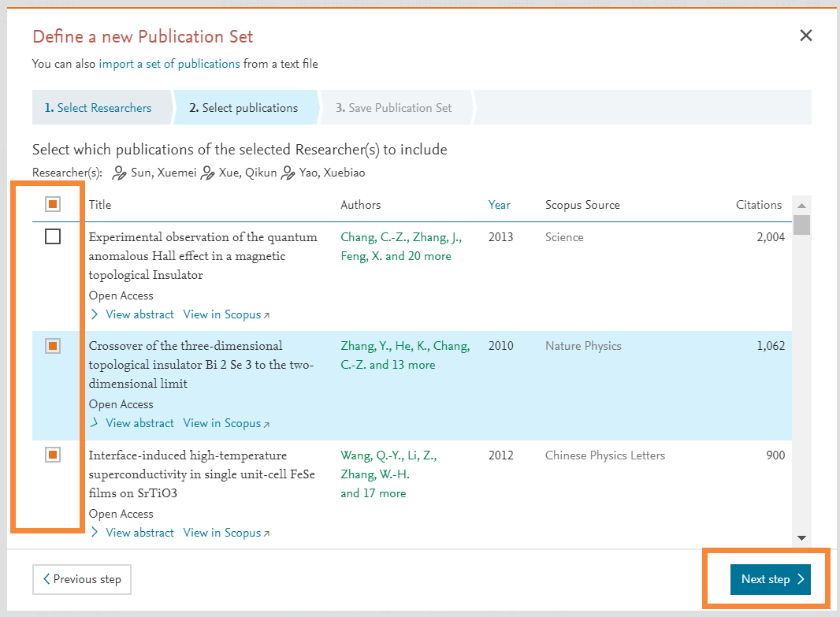Click the 2,004 citations value
The width and height of the screenshot is (840, 617).
(x=771, y=237)
